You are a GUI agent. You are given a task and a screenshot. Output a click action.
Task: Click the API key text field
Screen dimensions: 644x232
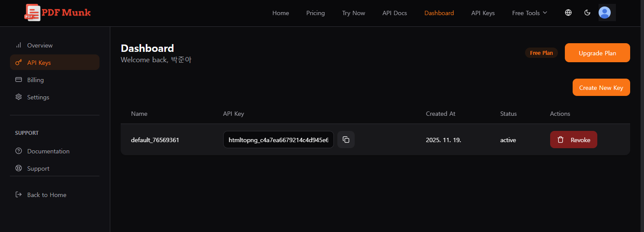278,140
